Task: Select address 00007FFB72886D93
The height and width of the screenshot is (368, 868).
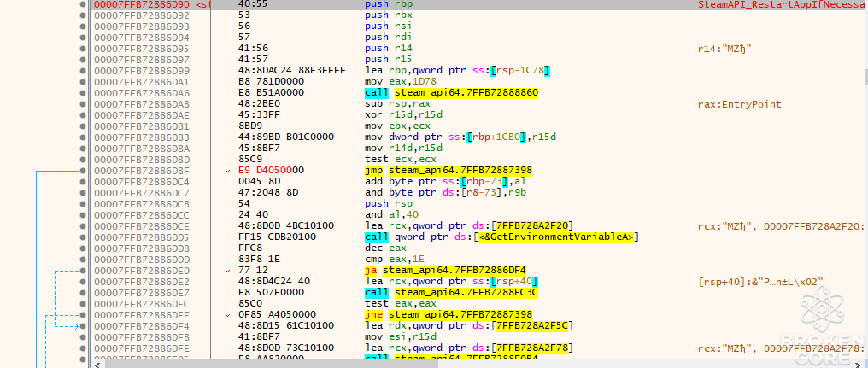Action: [141, 26]
